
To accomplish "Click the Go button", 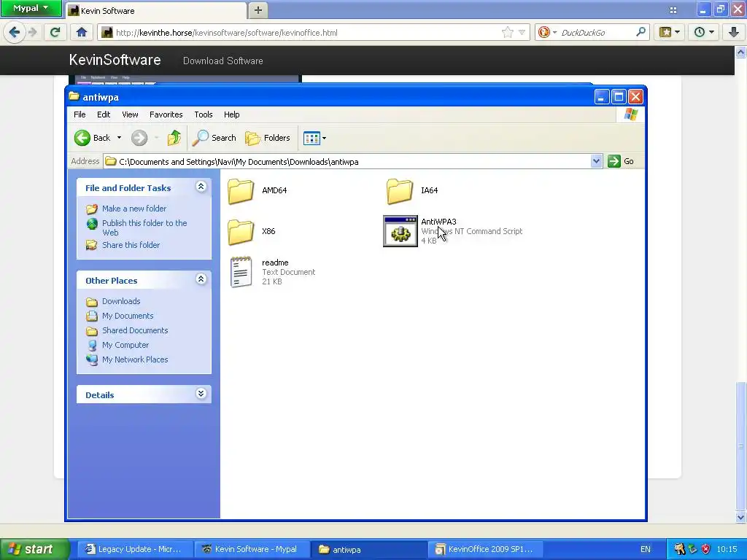I will pyautogui.click(x=622, y=161).
